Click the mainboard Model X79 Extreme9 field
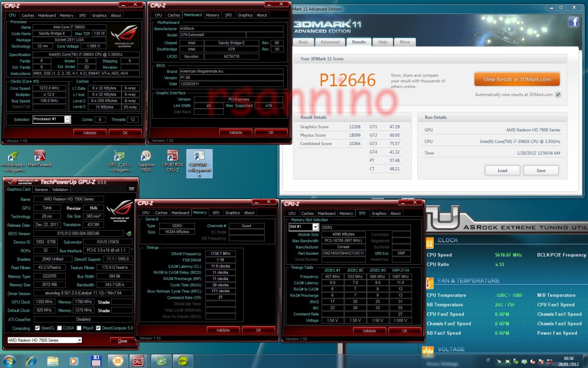Screen dimensions: 588x368 pos(212,35)
